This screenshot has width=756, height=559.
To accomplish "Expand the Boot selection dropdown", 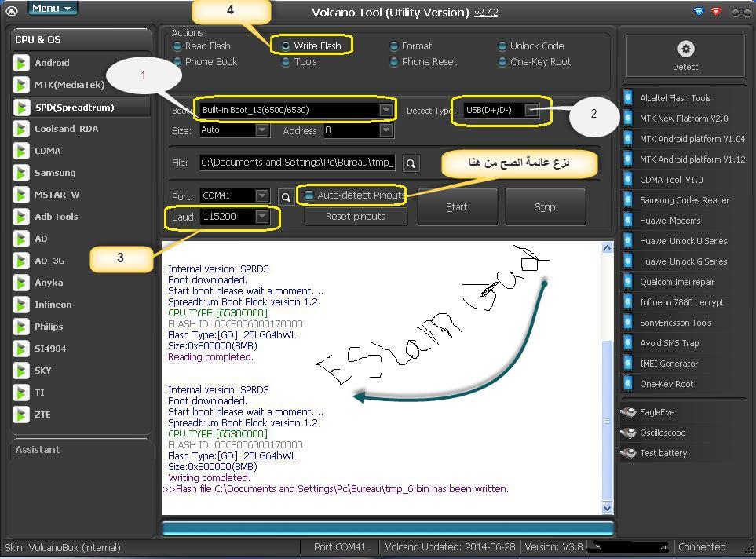I will (385, 110).
